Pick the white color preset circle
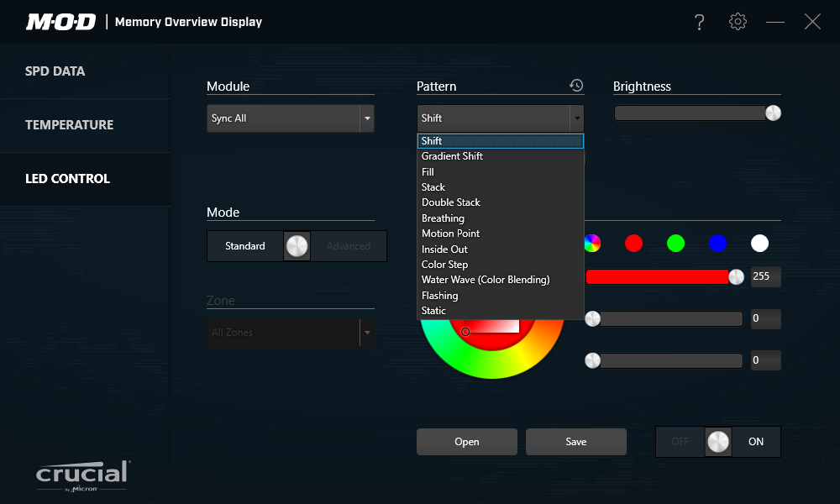840x504 pixels. pyautogui.click(x=759, y=244)
